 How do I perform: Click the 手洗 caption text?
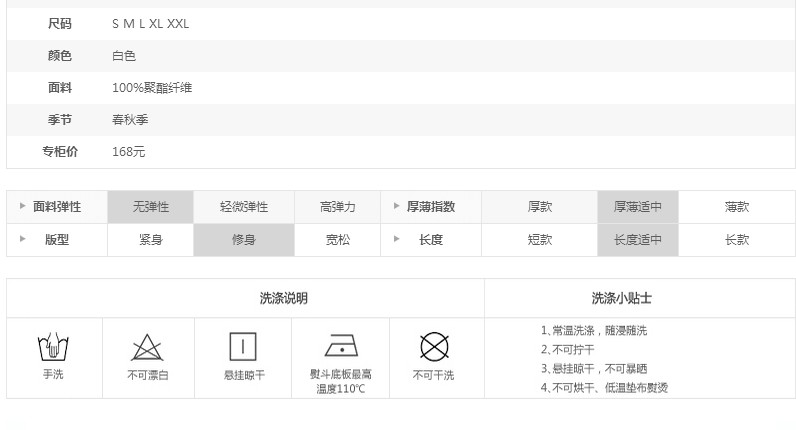click(x=53, y=374)
